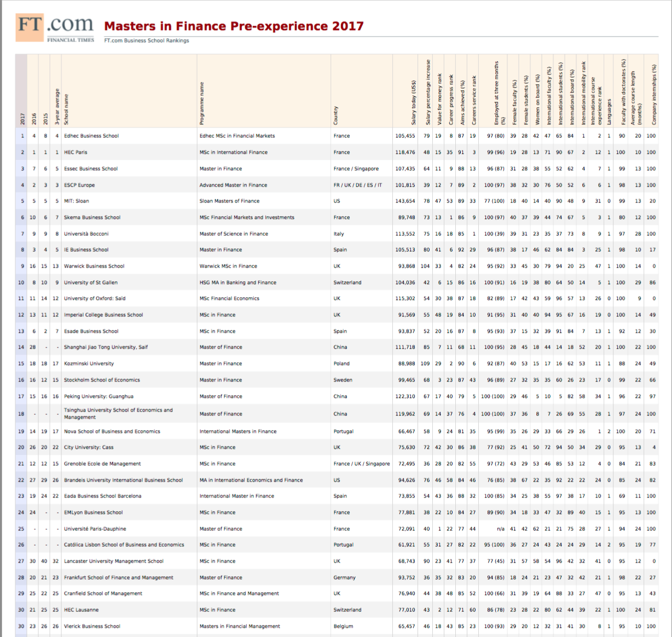Click the FT.com Financial Times logo
The width and height of the screenshot is (672, 637).
pyautogui.click(x=55, y=28)
